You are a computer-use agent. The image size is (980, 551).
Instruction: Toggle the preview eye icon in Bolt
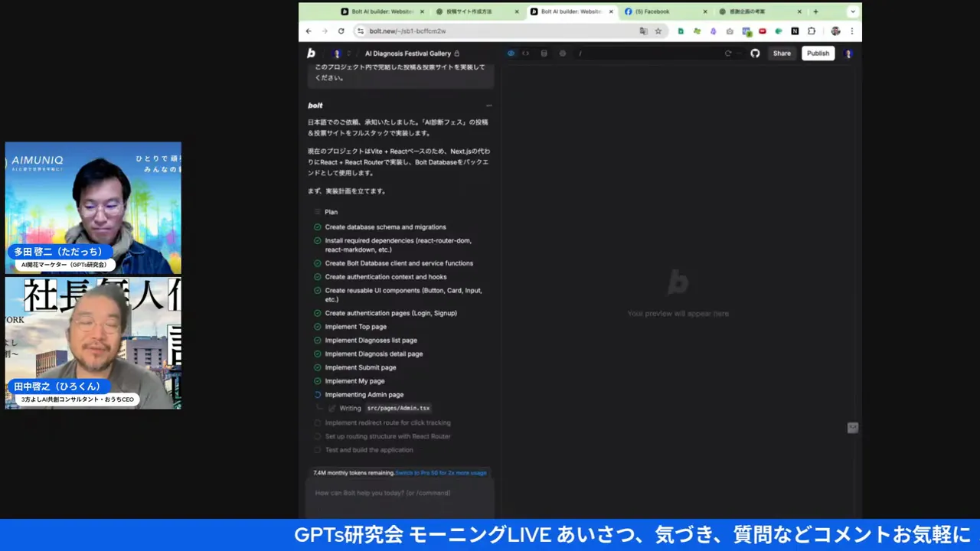click(511, 54)
